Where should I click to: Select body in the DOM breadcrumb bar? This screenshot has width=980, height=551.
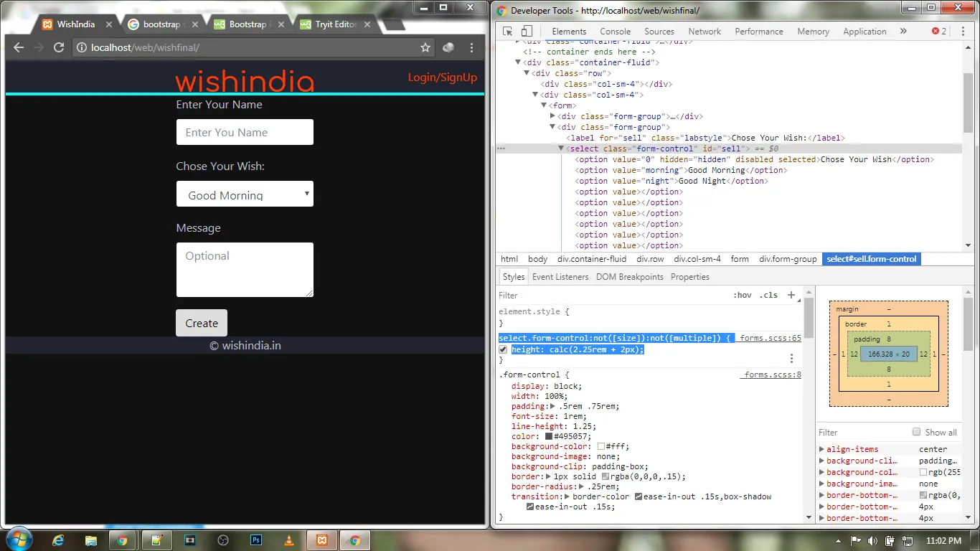point(537,259)
